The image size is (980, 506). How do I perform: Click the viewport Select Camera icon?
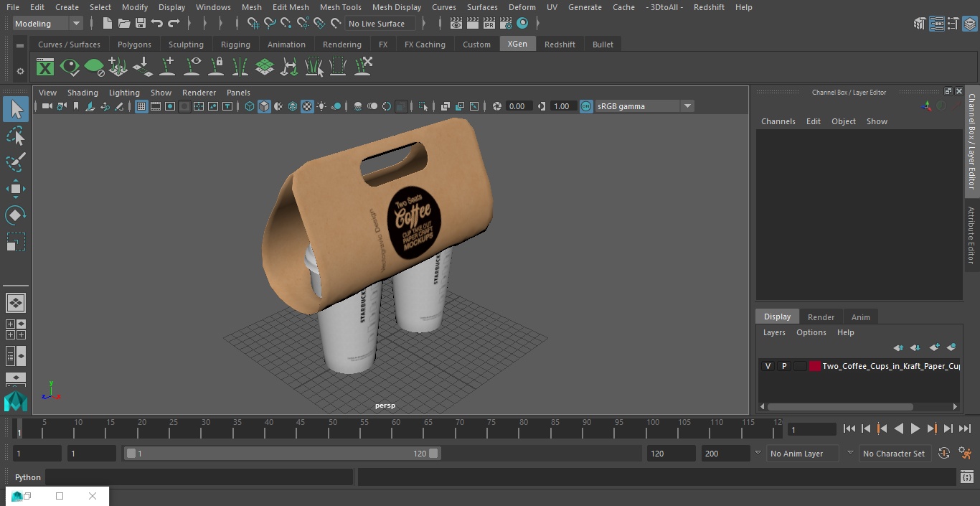pyautogui.click(x=47, y=106)
